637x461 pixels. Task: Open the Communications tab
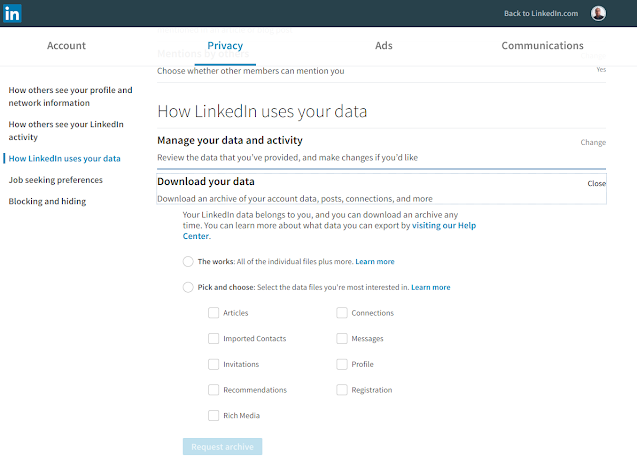pyautogui.click(x=542, y=46)
